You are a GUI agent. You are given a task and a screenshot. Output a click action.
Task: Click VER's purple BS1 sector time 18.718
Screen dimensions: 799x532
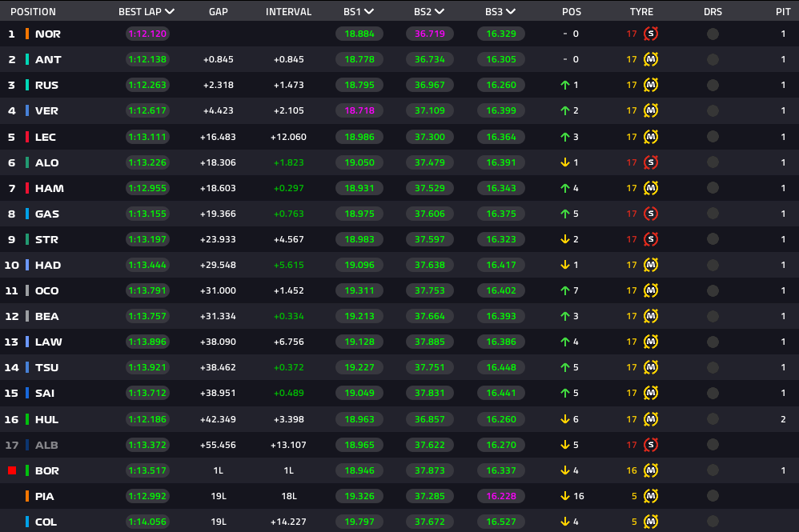[x=359, y=111]
